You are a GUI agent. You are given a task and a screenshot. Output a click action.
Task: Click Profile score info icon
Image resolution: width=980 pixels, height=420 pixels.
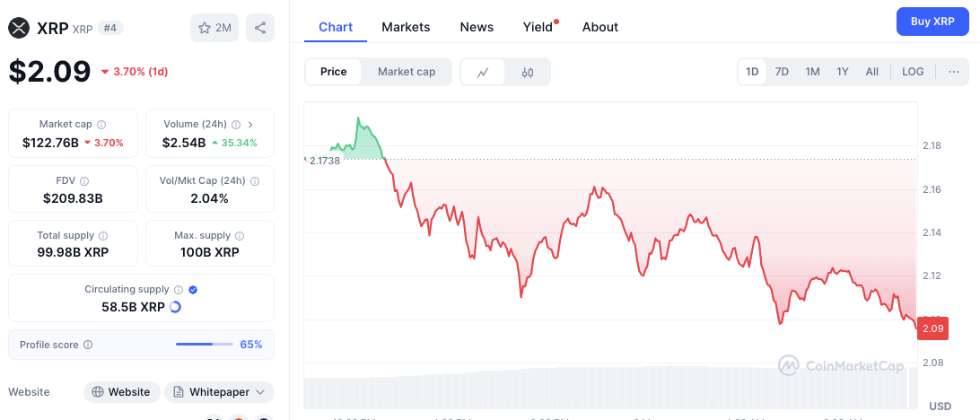(88, 345)
